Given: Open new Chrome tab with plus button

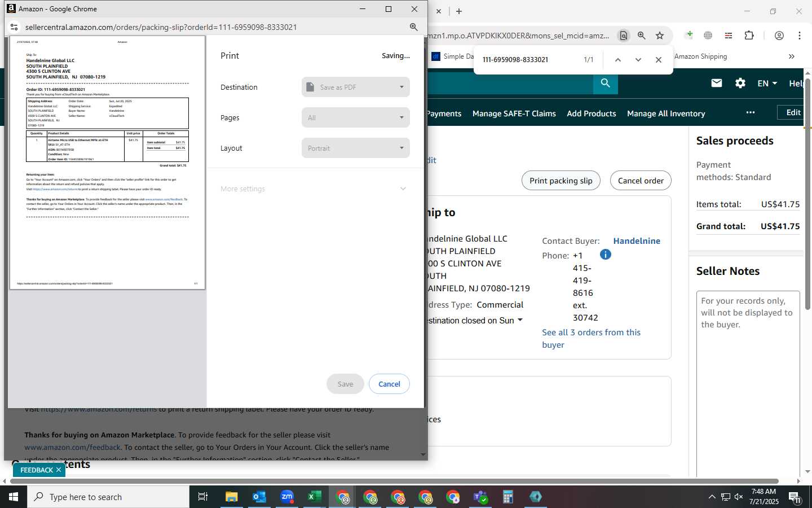Looking at the screenshot, I should [459, 11].
